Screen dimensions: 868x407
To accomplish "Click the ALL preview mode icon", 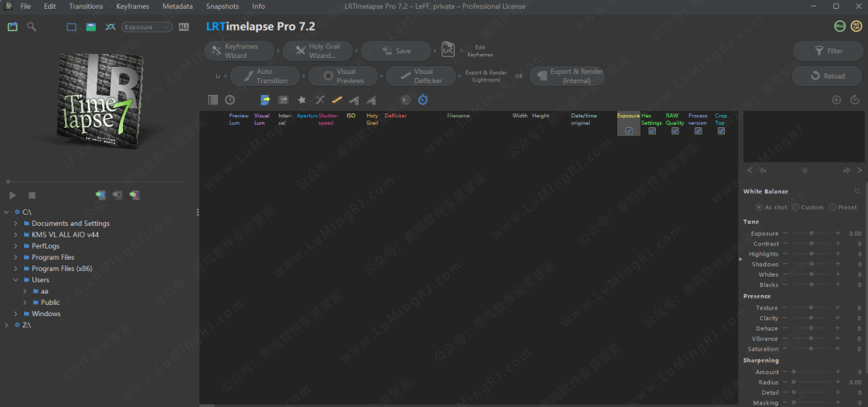I will click(x=183, y=27).
